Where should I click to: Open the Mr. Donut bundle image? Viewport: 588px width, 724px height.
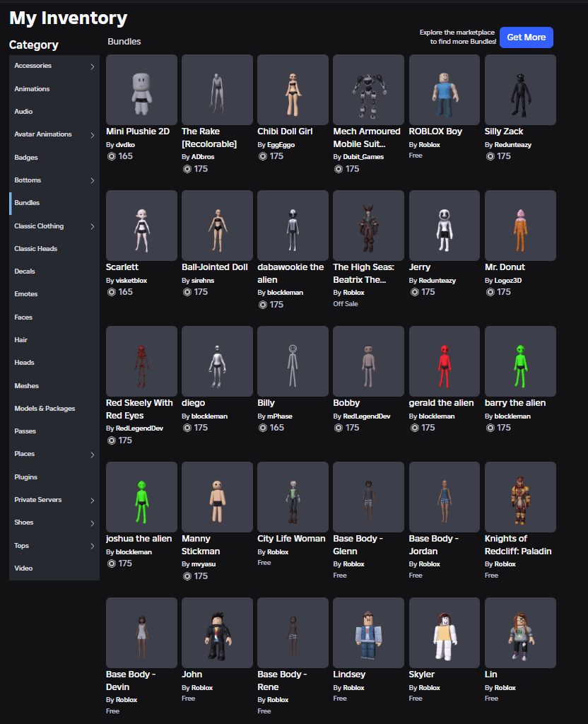point(520,226)
